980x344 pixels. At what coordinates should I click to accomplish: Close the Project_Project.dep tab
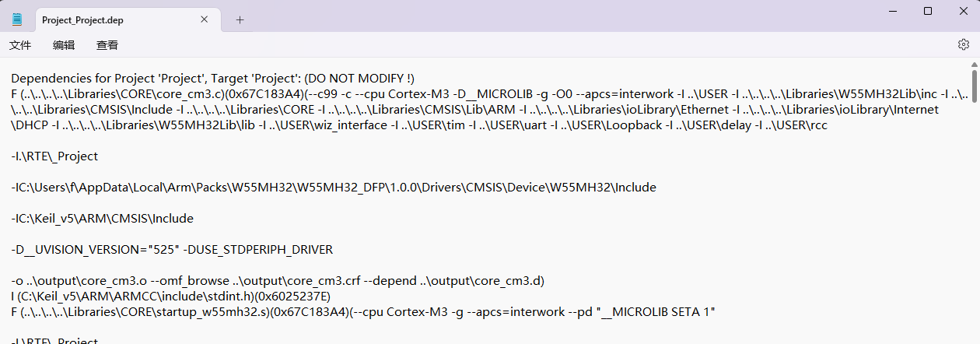click(x=205, y=19)
